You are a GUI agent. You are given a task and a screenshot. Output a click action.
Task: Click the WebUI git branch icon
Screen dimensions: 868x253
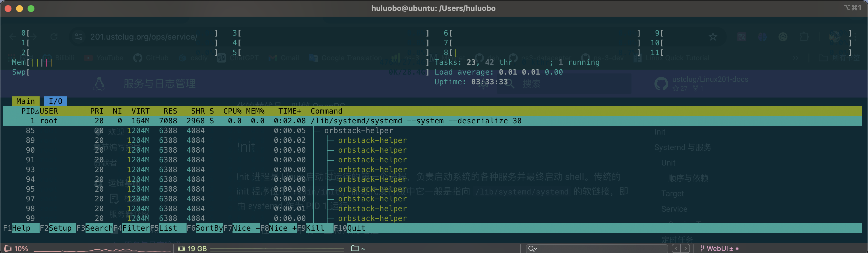[x=703, y=248]
